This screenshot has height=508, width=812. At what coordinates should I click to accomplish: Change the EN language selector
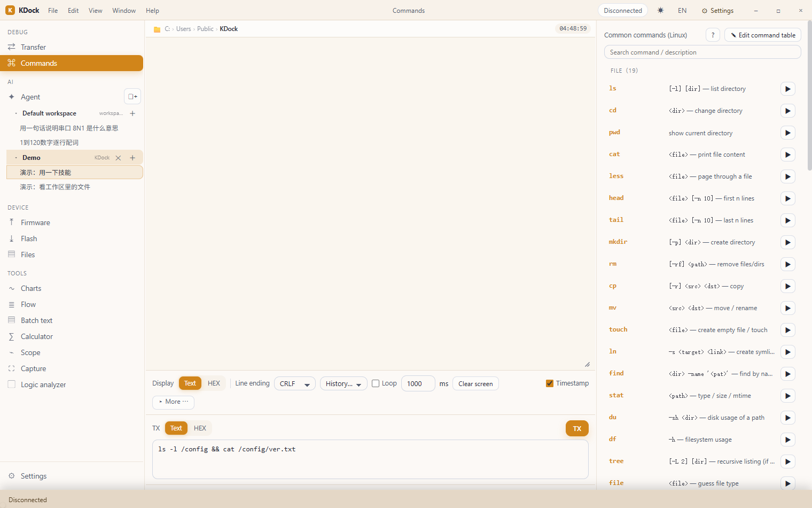tap(682, 11)
